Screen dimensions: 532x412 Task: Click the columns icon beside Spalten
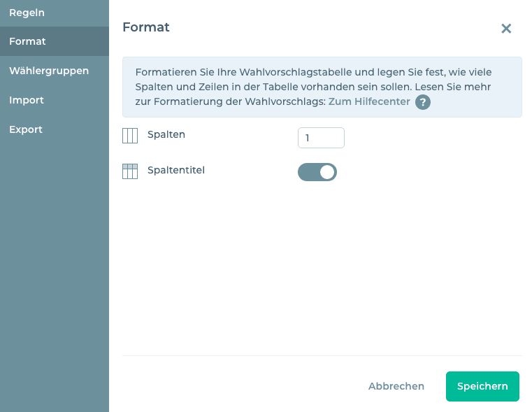pos(130,136)
